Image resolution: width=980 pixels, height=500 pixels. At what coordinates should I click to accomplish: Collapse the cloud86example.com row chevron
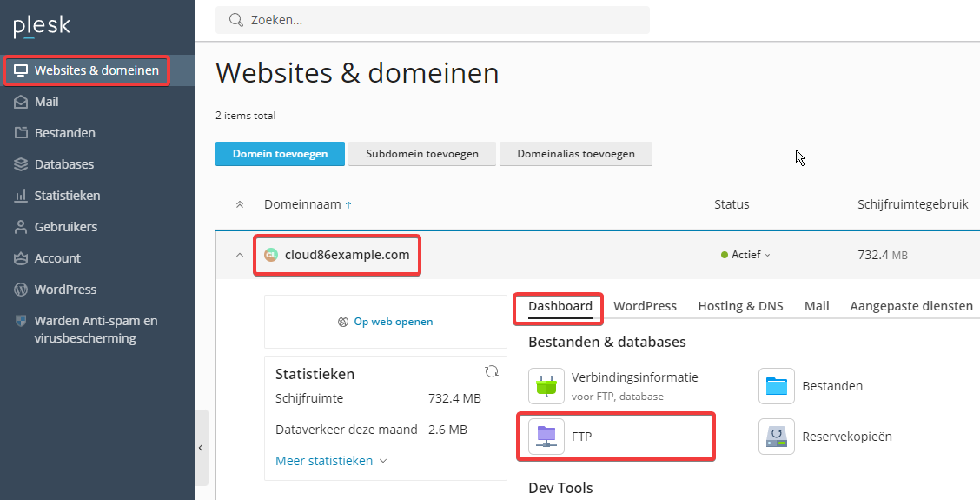point(240,255)
